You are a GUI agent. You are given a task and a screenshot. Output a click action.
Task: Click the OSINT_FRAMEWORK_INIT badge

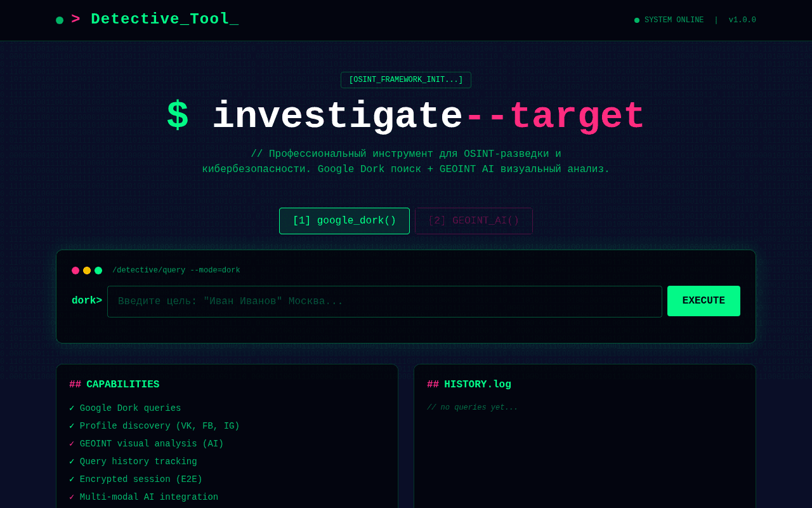(406, 80)
